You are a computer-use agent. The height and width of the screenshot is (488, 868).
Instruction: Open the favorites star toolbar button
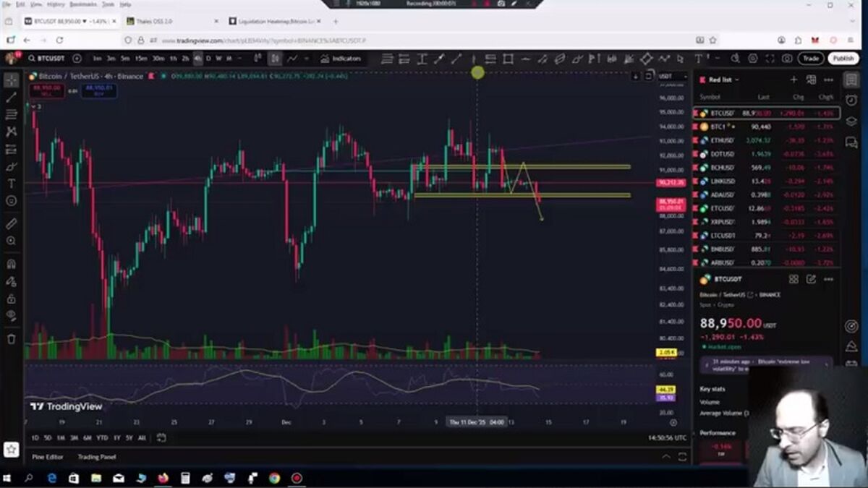coord(11,449)
